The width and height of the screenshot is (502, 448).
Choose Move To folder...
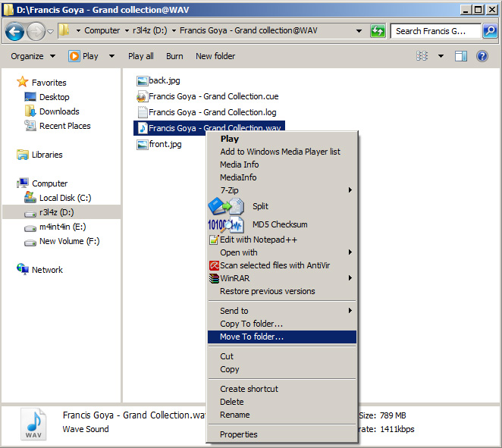[x=282, y=337]
